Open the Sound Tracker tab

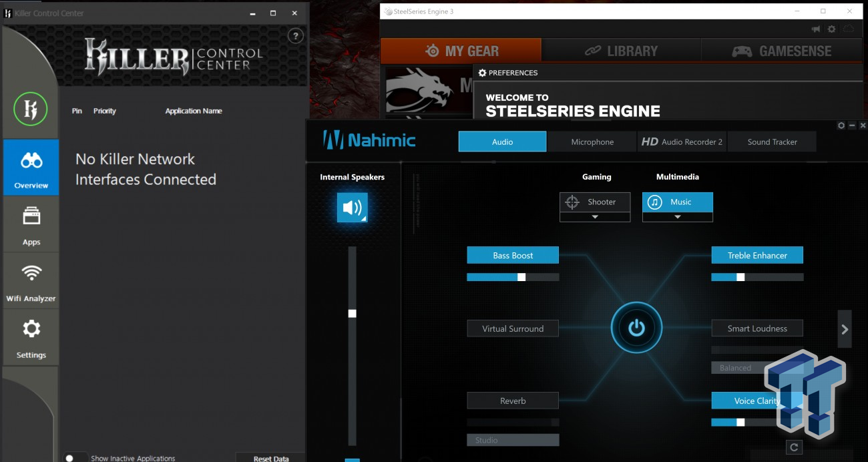[x=772, y=142]
